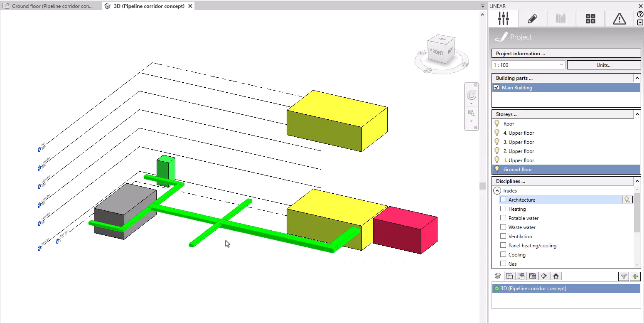
Task: Open Project information...
Action: (566, 54)
